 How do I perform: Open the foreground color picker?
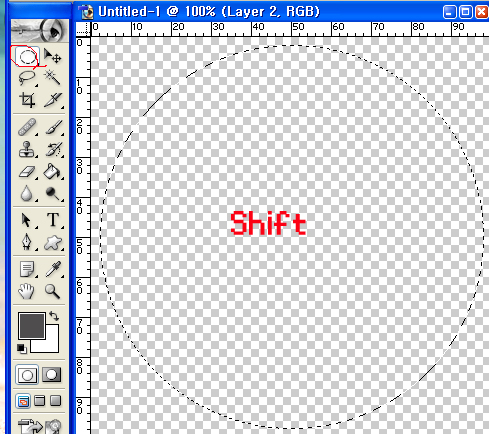(x=32, y=326)
